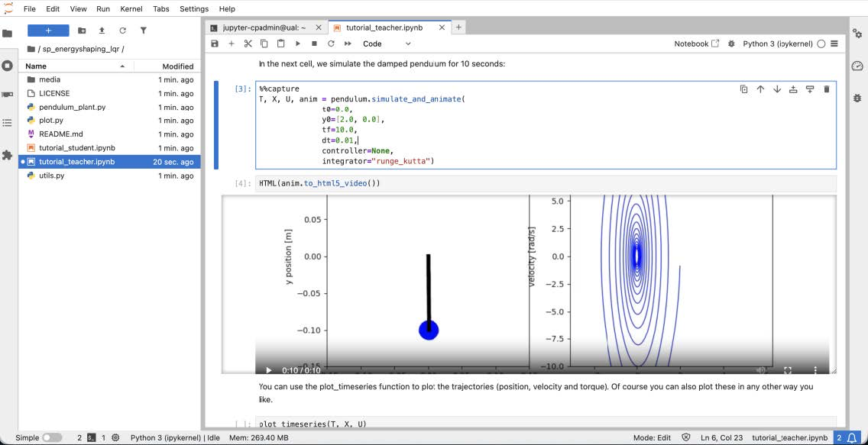The height and width of the screenshot is (445, 868).
Task: Restart the kernel and run all cells
Action: (x=346, y=44)
